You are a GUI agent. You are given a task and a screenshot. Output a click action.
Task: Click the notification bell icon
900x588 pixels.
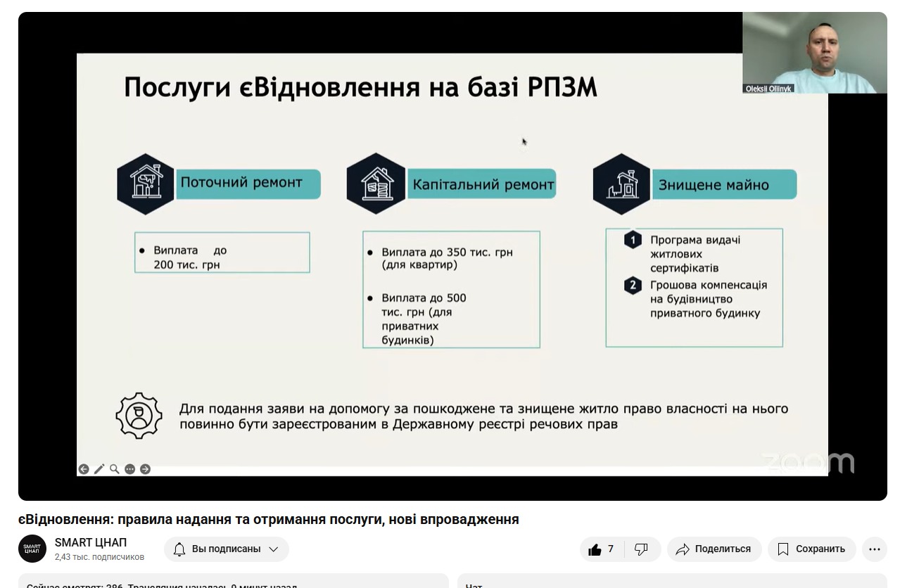[179, 549]
